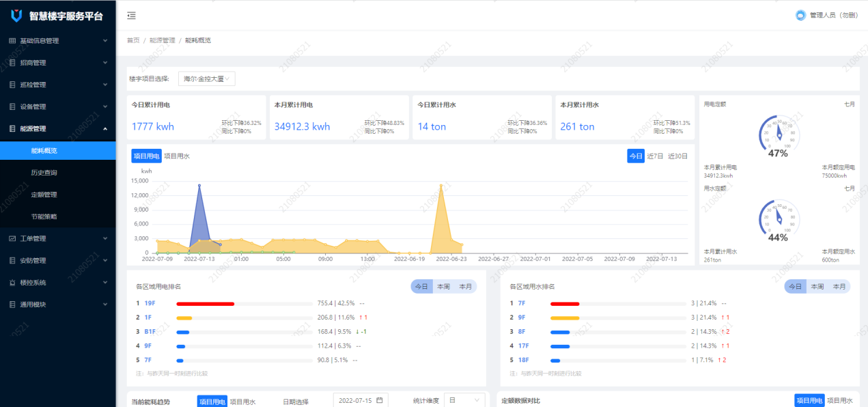Open 历史查询 in the sidebar

click(44, 173)
